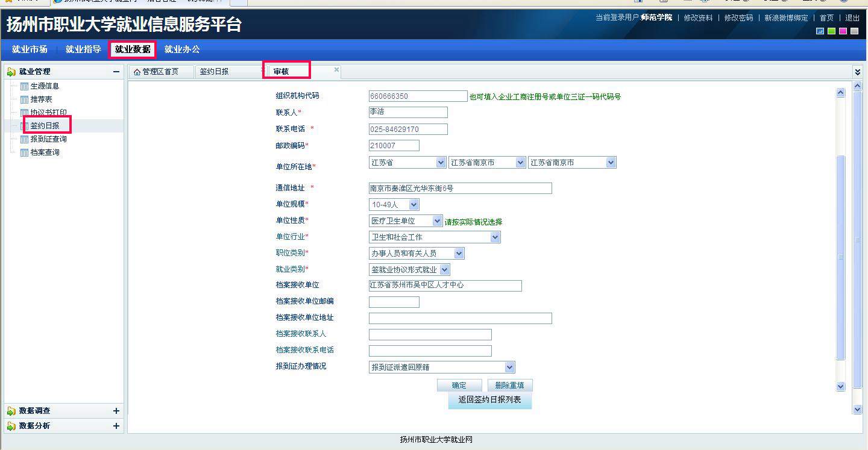
Task: Click the 返回签约日报列表 button
Action: (x=489, y=400)
